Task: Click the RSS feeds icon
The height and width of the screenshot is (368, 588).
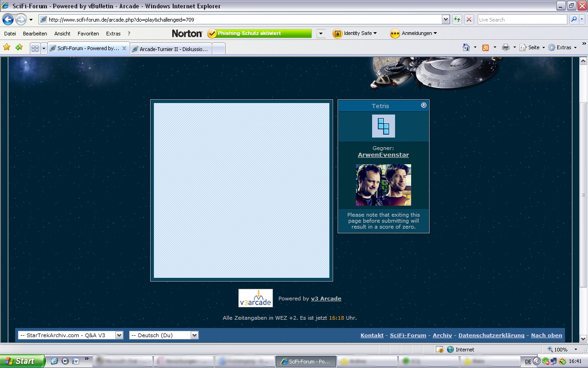Action: click(x=486, y=47)
